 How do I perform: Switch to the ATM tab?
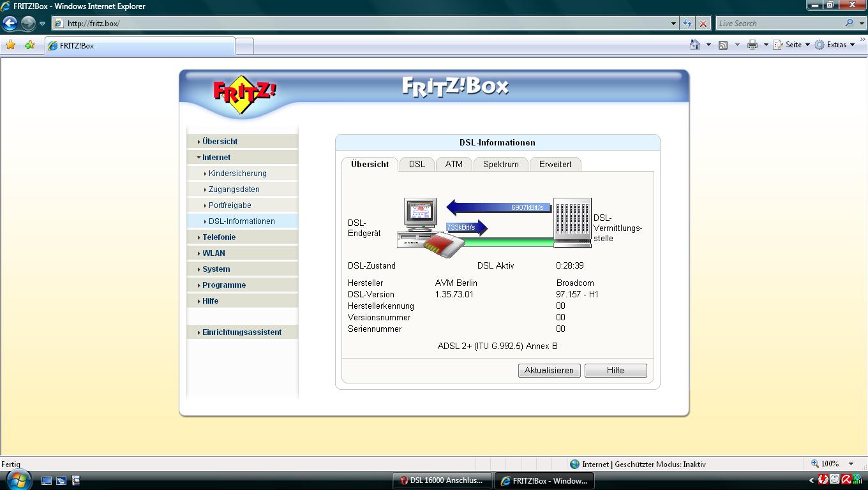tap(454, 165)
